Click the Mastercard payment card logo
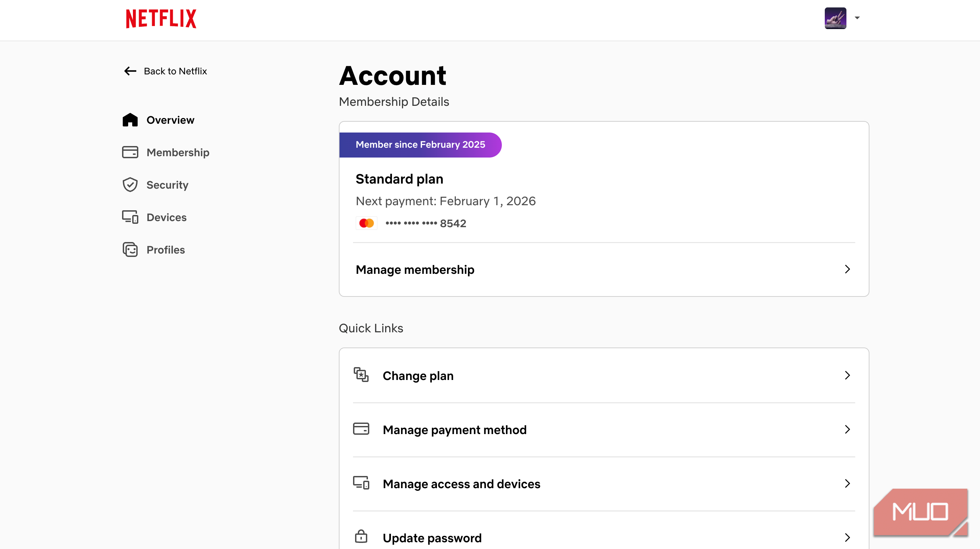 366,223
